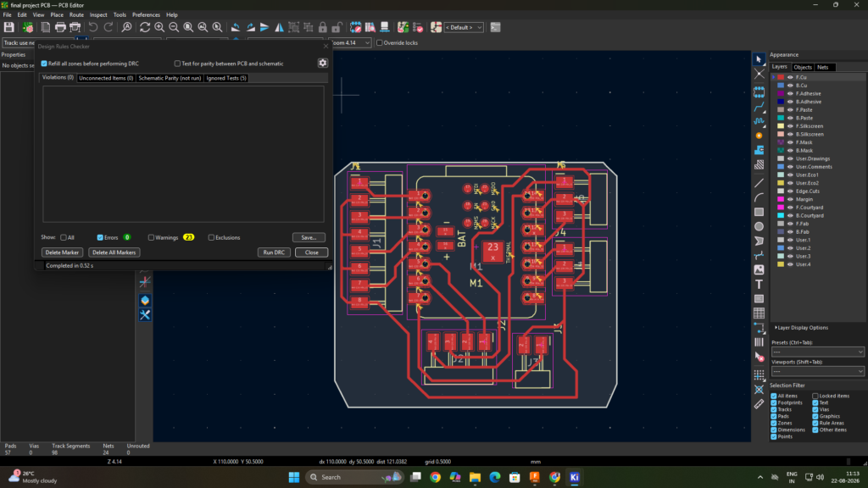Select the Draw rectangle tool
The height and width of the screenshot is (488, 868).
(759, 212)
